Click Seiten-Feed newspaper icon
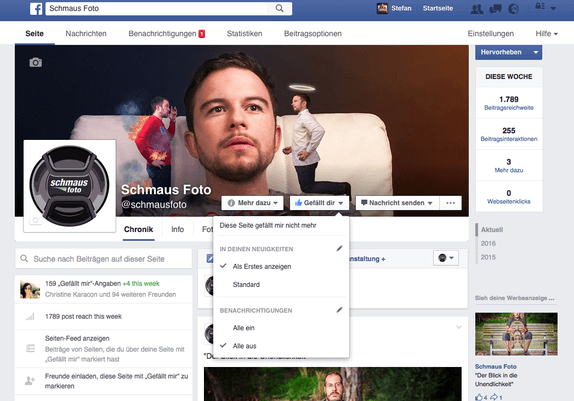 tap(30, 348)
